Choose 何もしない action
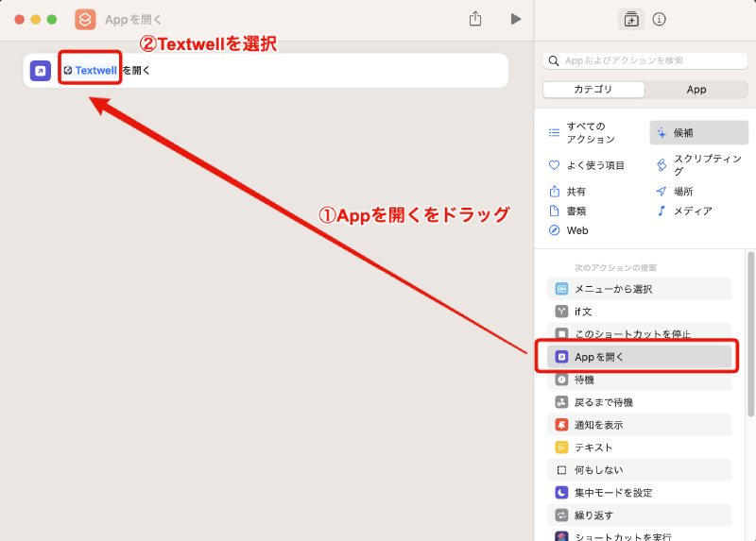 coord(640,469)
